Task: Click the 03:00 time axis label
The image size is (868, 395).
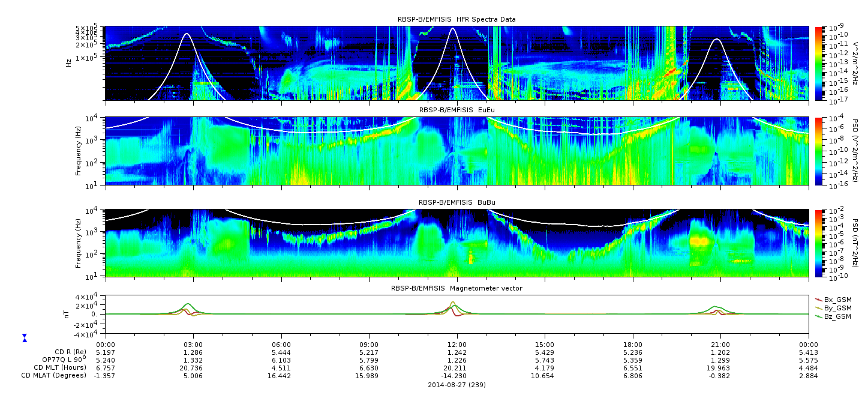Action: [193, 345]
